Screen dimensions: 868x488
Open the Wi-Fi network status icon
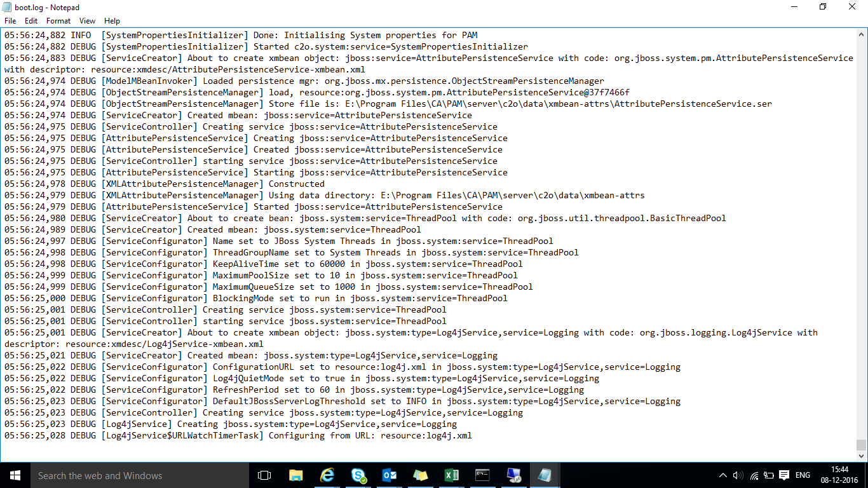click(x=754, y=475)
